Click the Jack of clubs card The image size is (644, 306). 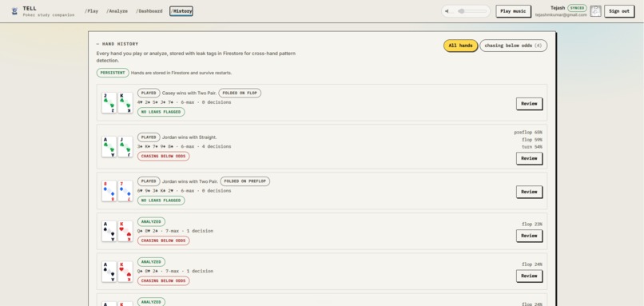point(125,147)
